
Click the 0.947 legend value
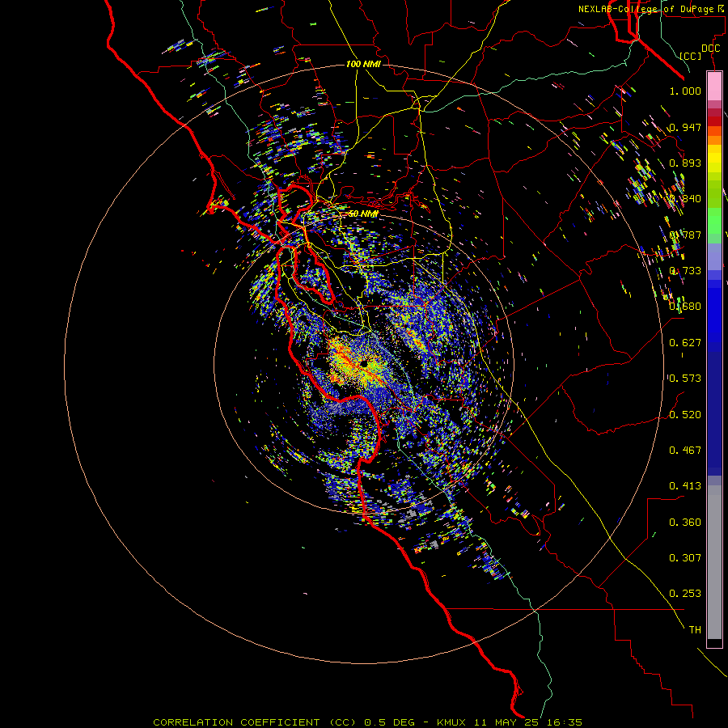[x=685, y=127]
